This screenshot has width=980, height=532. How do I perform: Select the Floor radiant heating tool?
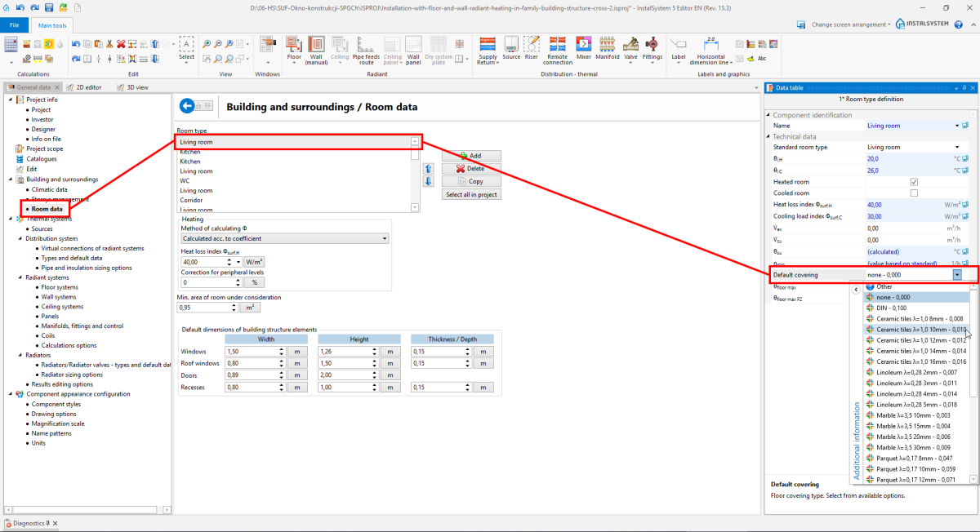coord(294,47)
